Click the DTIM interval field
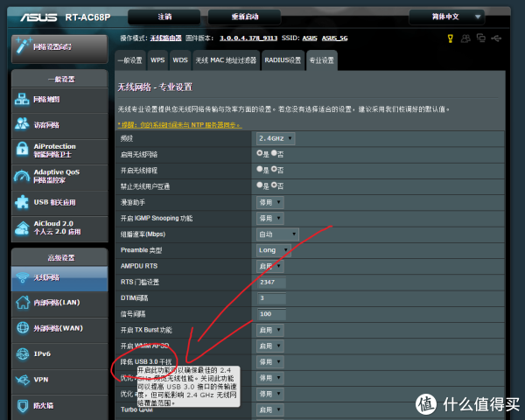The height and width of the screenshot is (420, 525). 271,298
